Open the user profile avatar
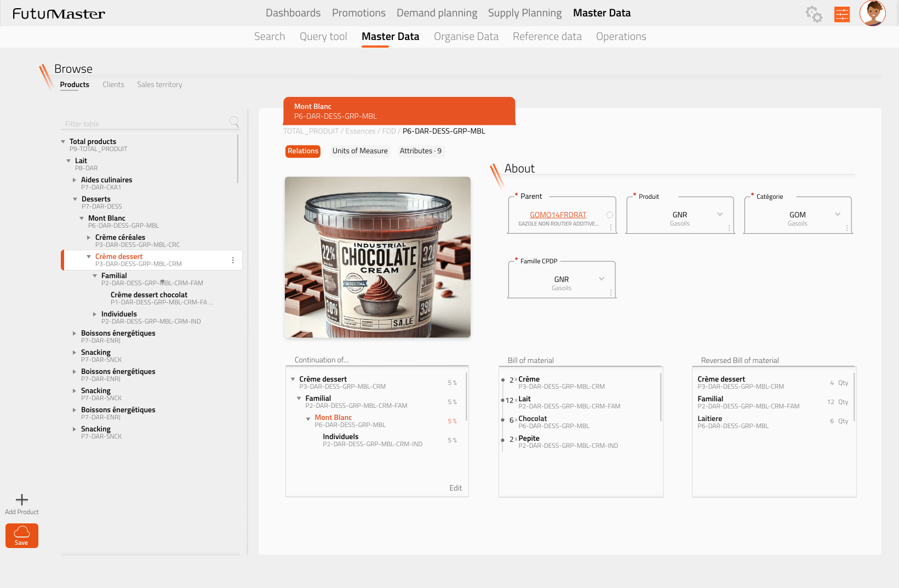This screenshot has height=588, width=899. 872,13
